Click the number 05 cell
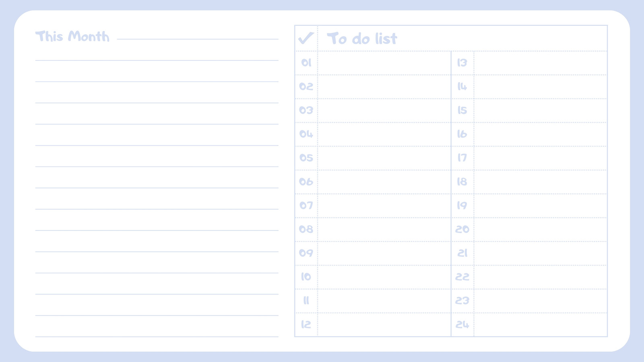This screenshot has width=644, height=362. tap(306, 158)
